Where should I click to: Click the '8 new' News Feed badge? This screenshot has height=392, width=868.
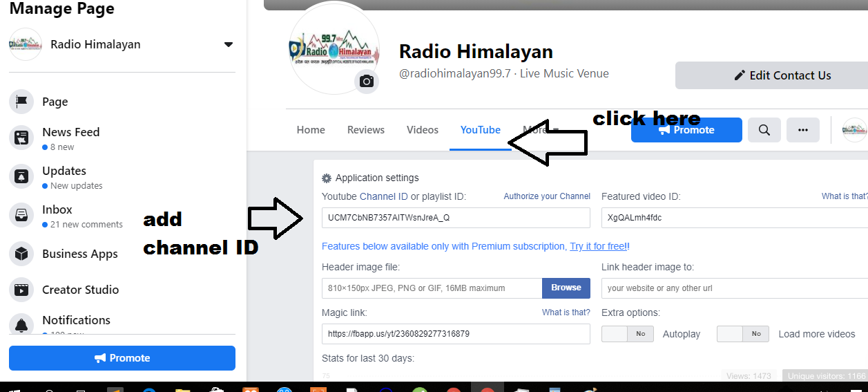click(58, 147)
